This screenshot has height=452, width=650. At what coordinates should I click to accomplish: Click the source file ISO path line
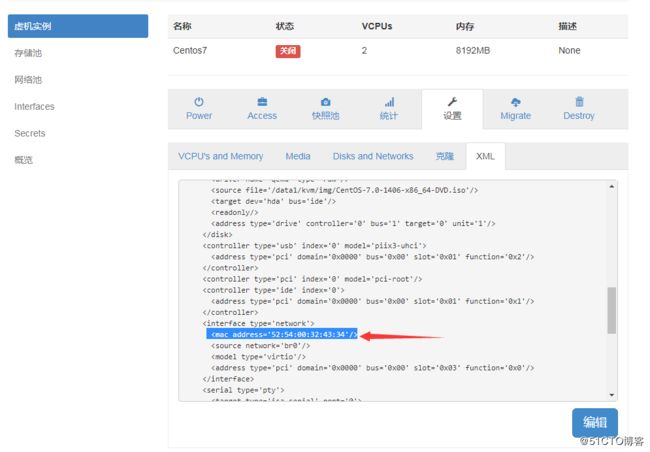click(344, 190)
